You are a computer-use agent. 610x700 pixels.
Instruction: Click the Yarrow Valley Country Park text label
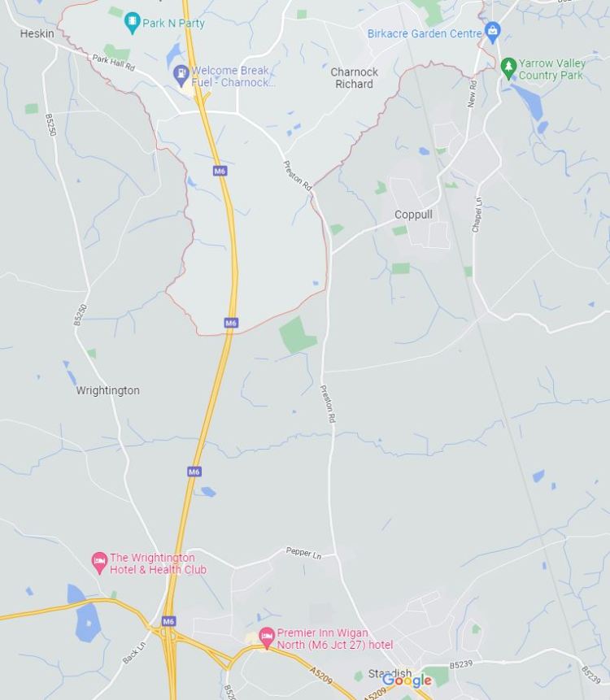tap(551, 69)
